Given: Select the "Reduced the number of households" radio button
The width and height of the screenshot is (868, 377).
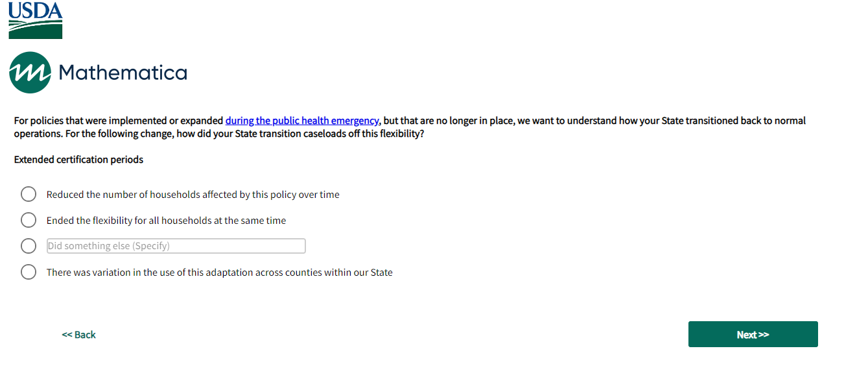Looking at the screenshot, I should pos(29,194).
